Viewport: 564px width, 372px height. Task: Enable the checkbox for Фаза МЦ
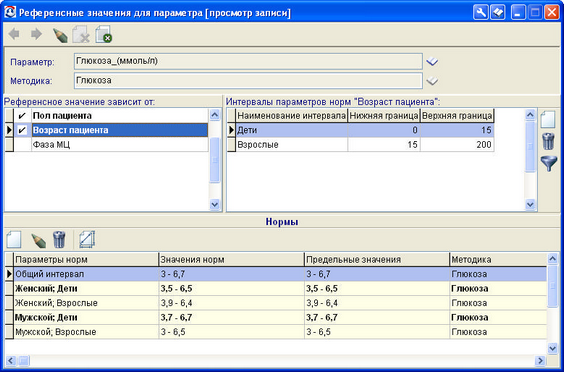(x=22, y=145)
